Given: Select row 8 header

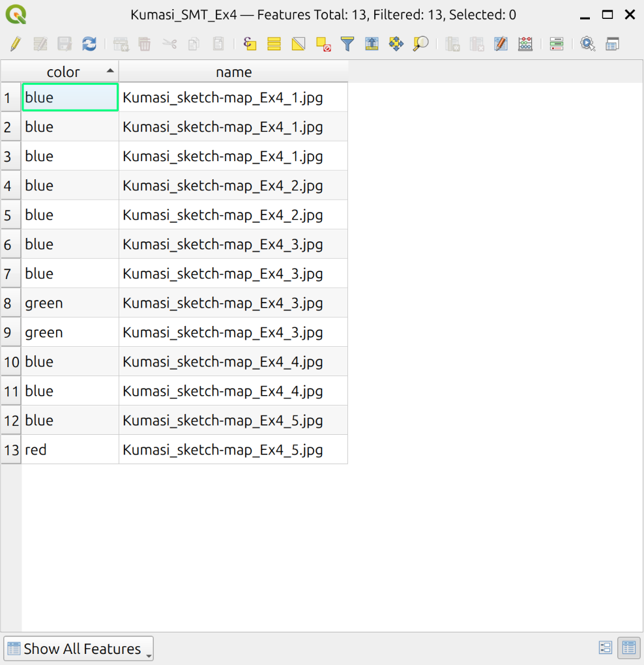Looking at the screenshot, I should [x=8, y=303].
